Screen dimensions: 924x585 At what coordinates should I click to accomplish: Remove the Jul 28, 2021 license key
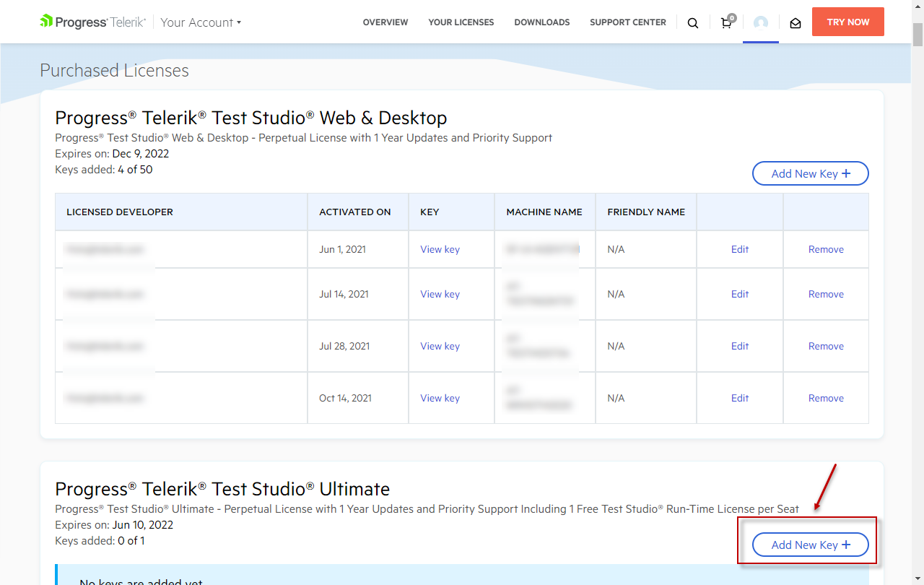pos(826,346)
